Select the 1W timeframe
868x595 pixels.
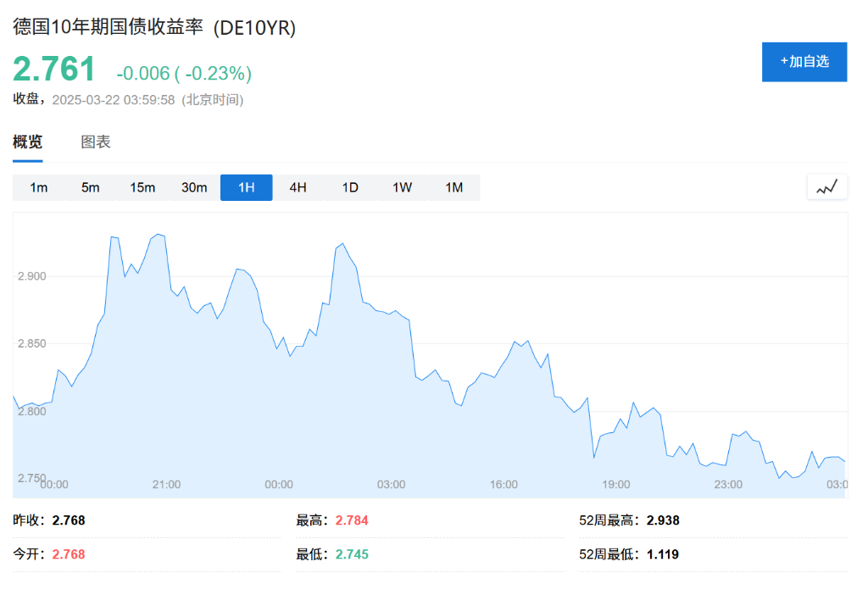(401, 187)
